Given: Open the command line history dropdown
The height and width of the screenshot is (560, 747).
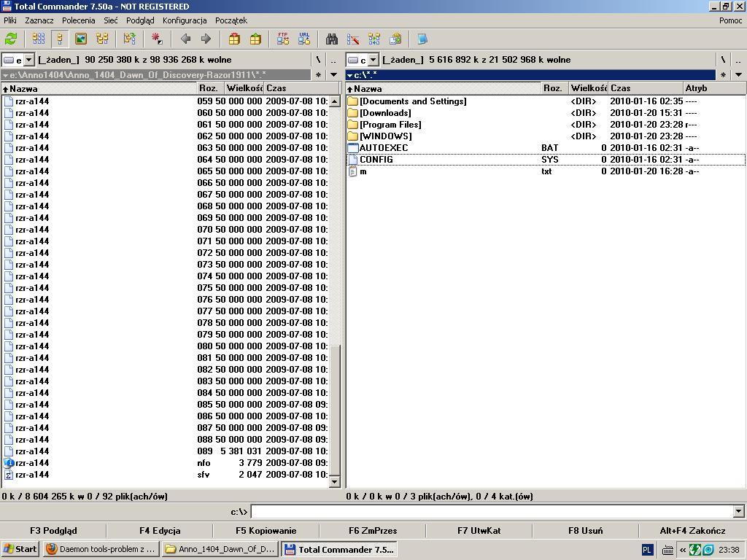Looking at the screenshot, I should [x=738, y=511].
